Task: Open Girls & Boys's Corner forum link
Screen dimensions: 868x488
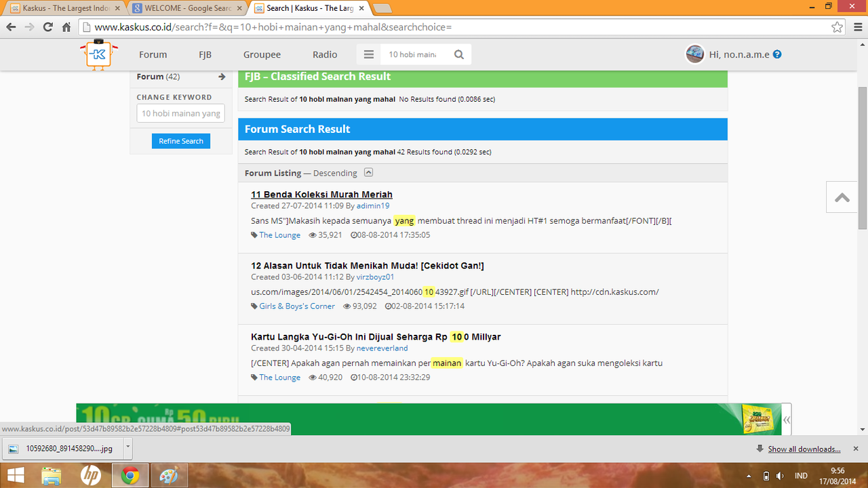Action: [x=297, y=306]
